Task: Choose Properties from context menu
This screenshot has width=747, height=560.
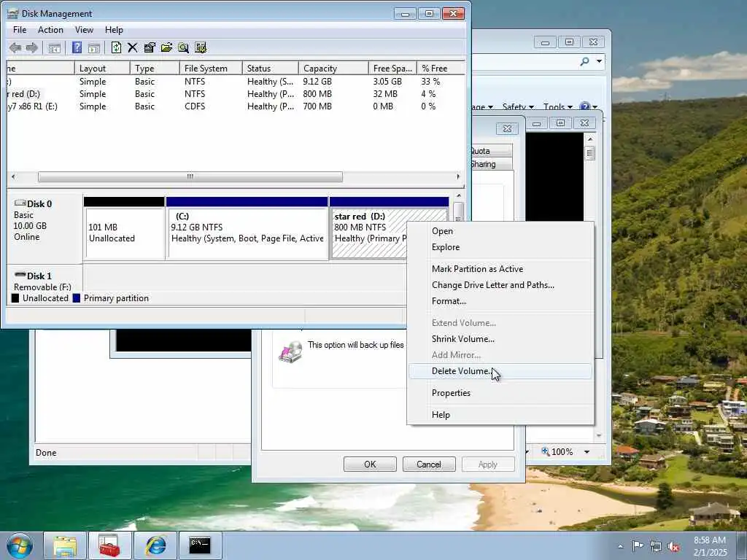Action: click(500, 393)
